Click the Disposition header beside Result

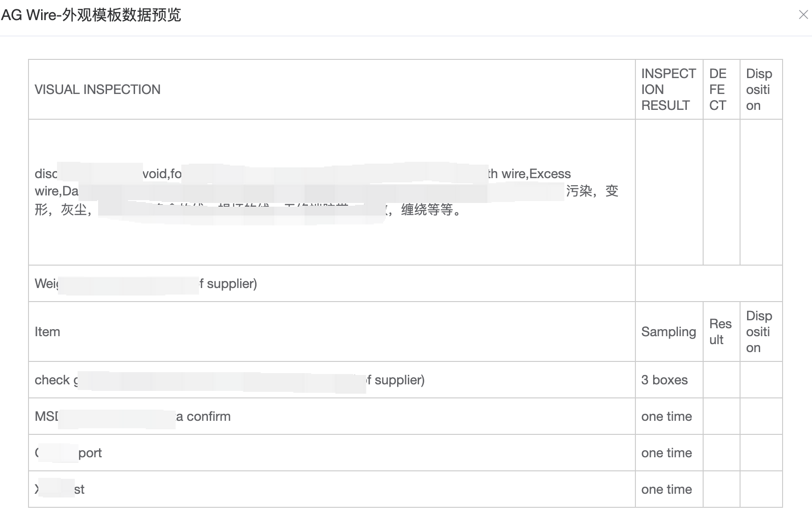tap(759, 332)
